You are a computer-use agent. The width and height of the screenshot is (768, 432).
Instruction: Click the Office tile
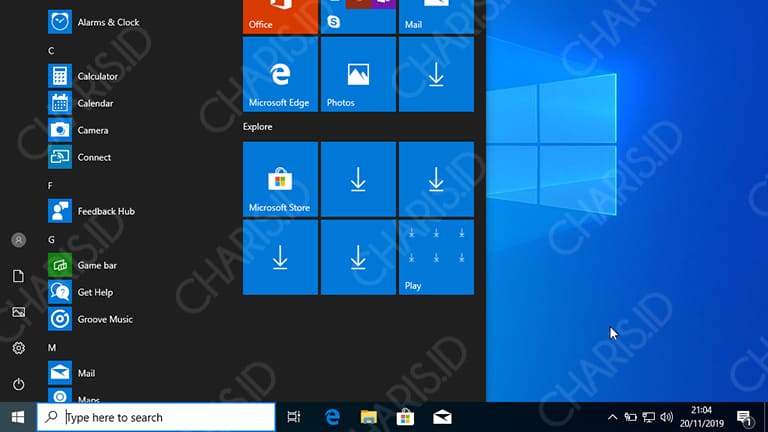[x=280, y=17]
